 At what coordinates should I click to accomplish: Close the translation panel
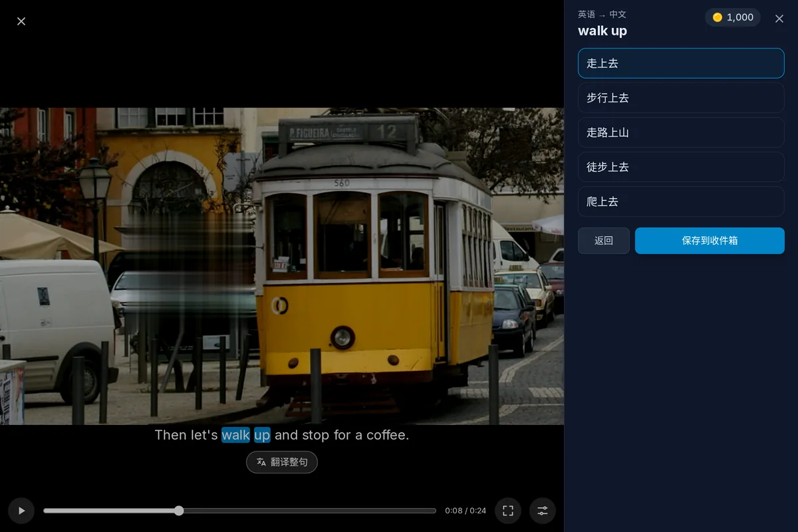coord(779,19)
